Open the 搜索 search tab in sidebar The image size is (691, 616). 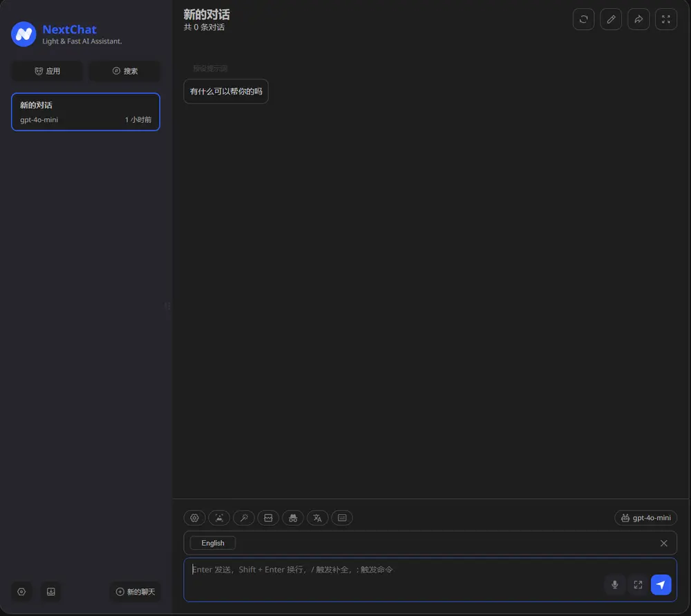pos(125,71)
